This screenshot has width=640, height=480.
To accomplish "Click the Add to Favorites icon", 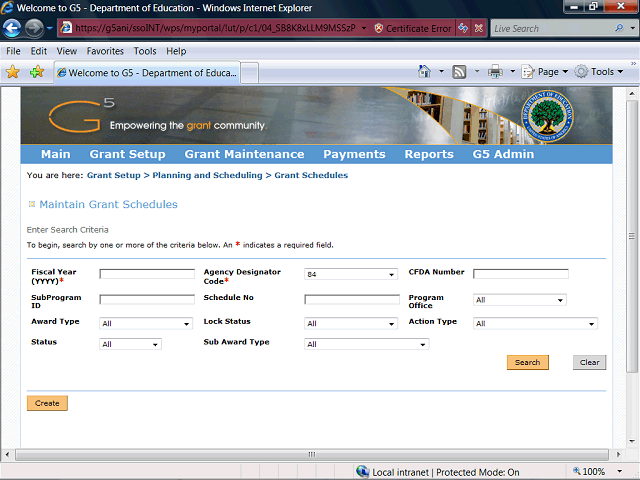I will [x=37, y=72].
